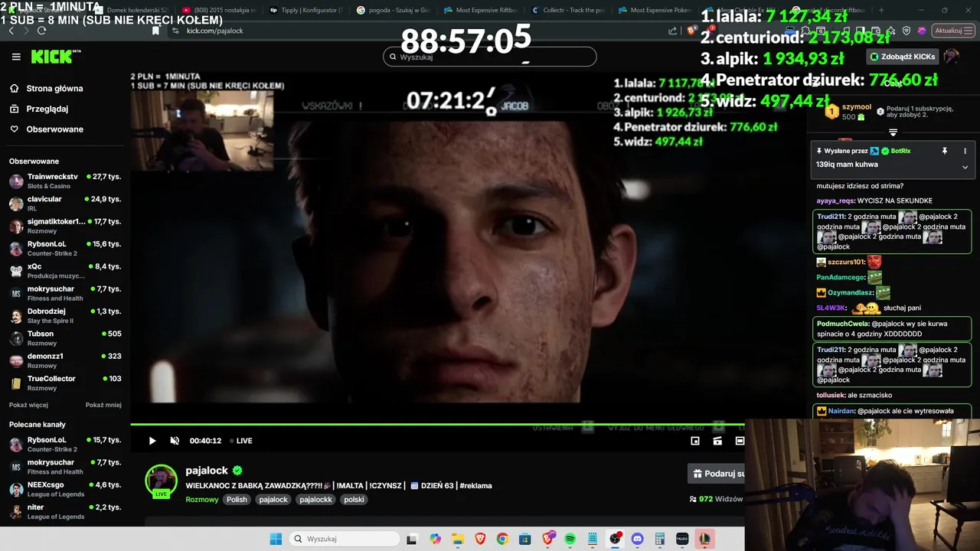Screen dimensions: 980x551
Task: Jump to LIVE in the player
Action: 240,441
